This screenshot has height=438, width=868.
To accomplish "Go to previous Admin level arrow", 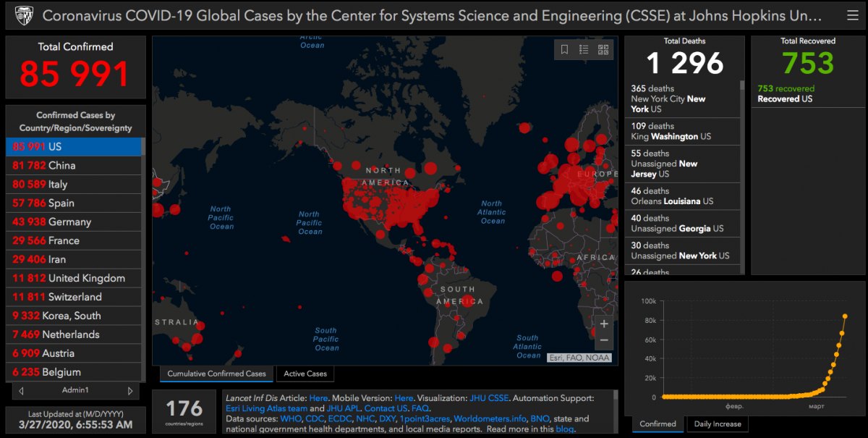I will (21, 391).
